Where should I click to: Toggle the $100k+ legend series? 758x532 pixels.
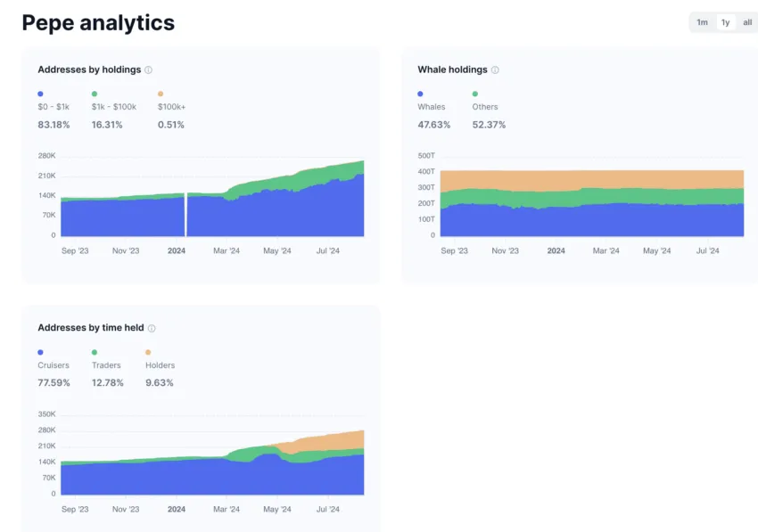171,107
